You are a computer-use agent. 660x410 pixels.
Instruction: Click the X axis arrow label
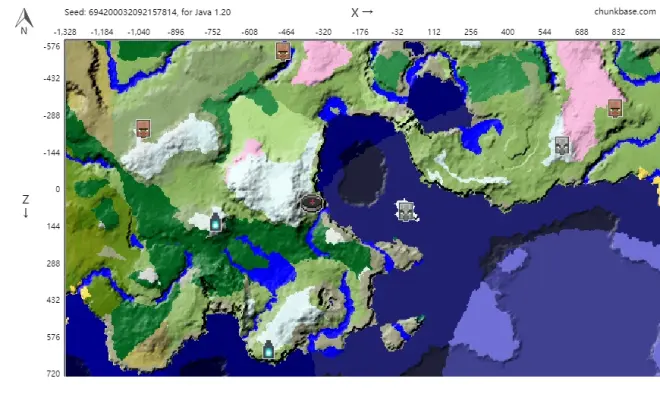pyautogui.click(x=362, y=13)
